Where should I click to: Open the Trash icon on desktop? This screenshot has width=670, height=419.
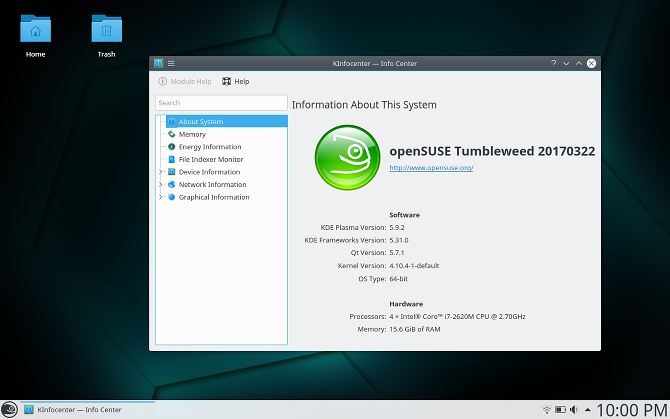[106, 36]
